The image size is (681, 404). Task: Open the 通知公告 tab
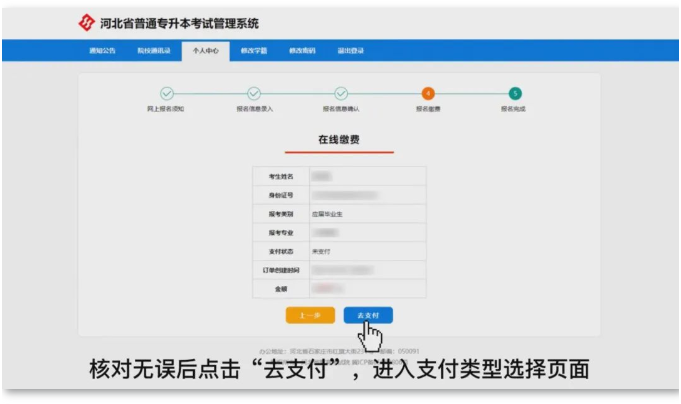pyautogui.click(x=102, y=50)
